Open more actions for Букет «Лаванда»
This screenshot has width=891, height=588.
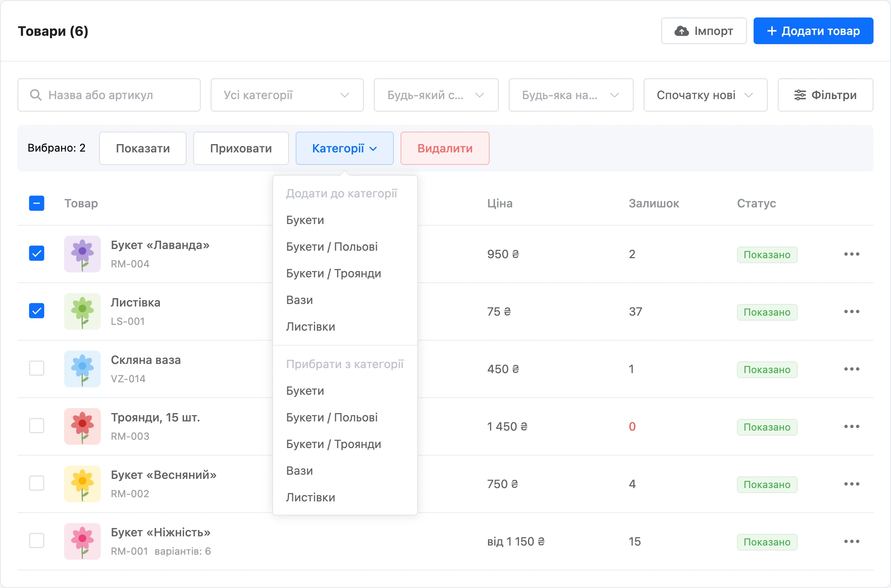(851, 254)
